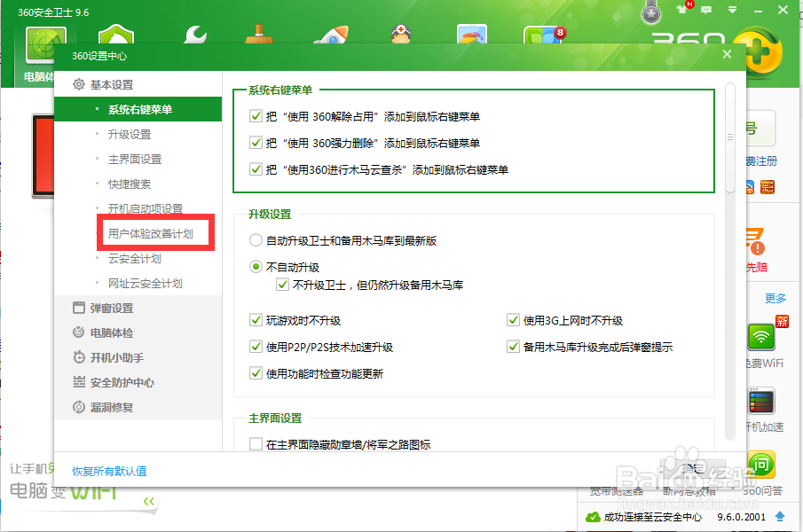Open the wrench repair tool icon

click(194, 35)
